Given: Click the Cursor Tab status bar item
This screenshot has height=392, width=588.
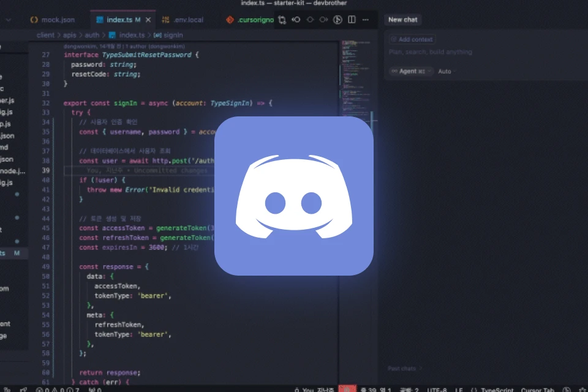Looking at the screenshot, I should pyautogui.click(x=537, y=390).
